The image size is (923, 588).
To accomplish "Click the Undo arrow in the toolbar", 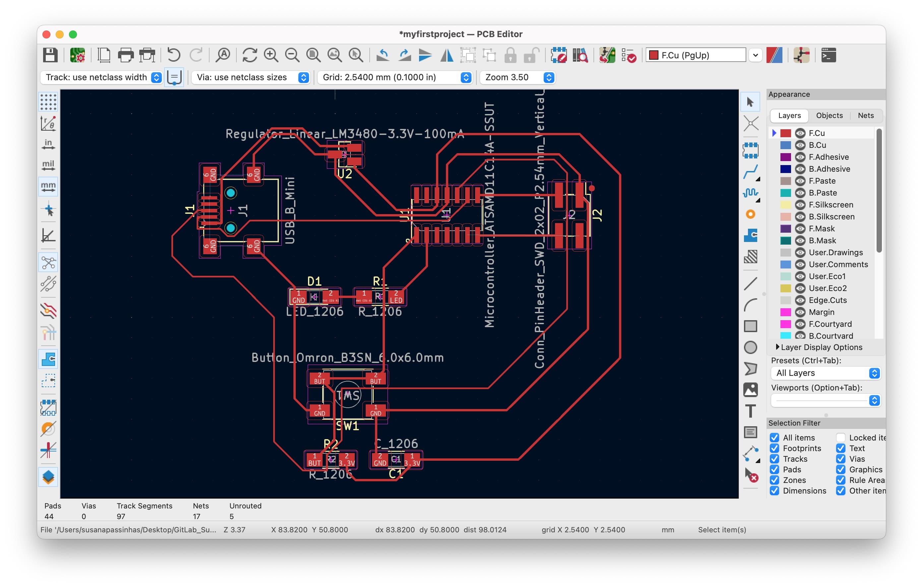I will tap(174, 55).
